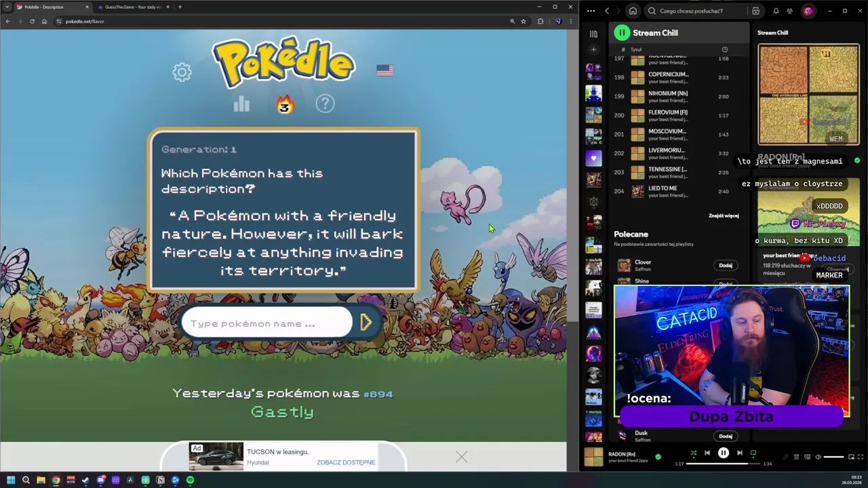Go to the browser home page
868x488 pixels.
pos(44,21)
